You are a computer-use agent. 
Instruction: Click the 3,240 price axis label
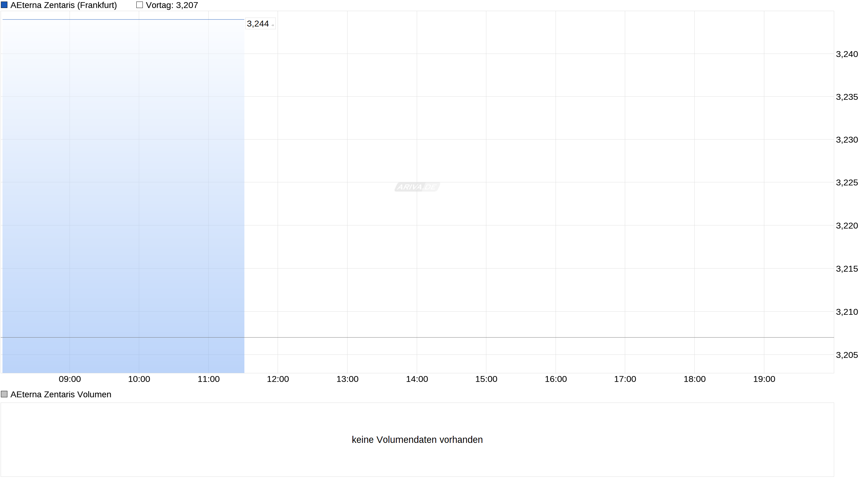847,54
